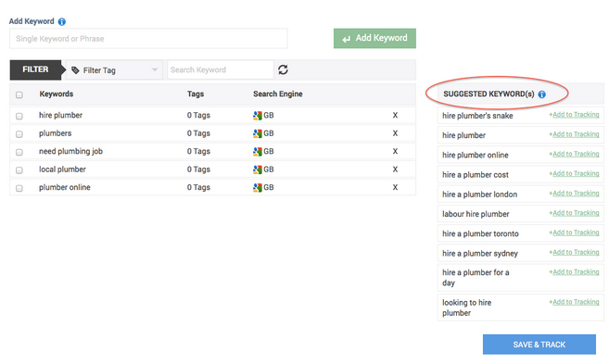Viewport: 609px width, 364px height.
Task: Click the green Add Keyword button
Action: click(374, 38)
